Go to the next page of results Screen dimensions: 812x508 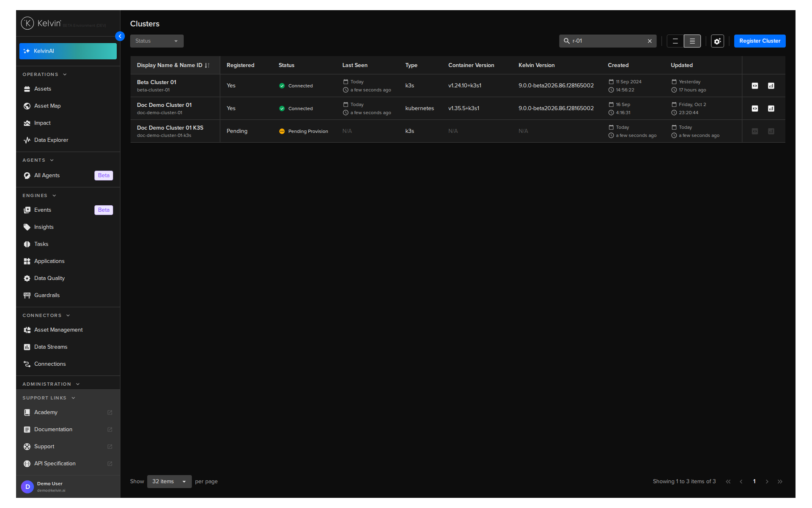point(767,482)
